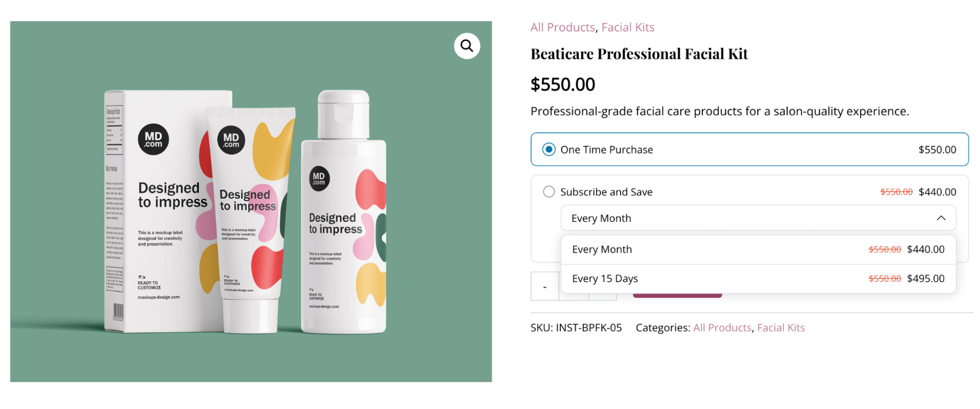Screen dimensions: 980x409
Task: Click the chevron on the subscription frequency selector
Action: click(x=941, y=218)
